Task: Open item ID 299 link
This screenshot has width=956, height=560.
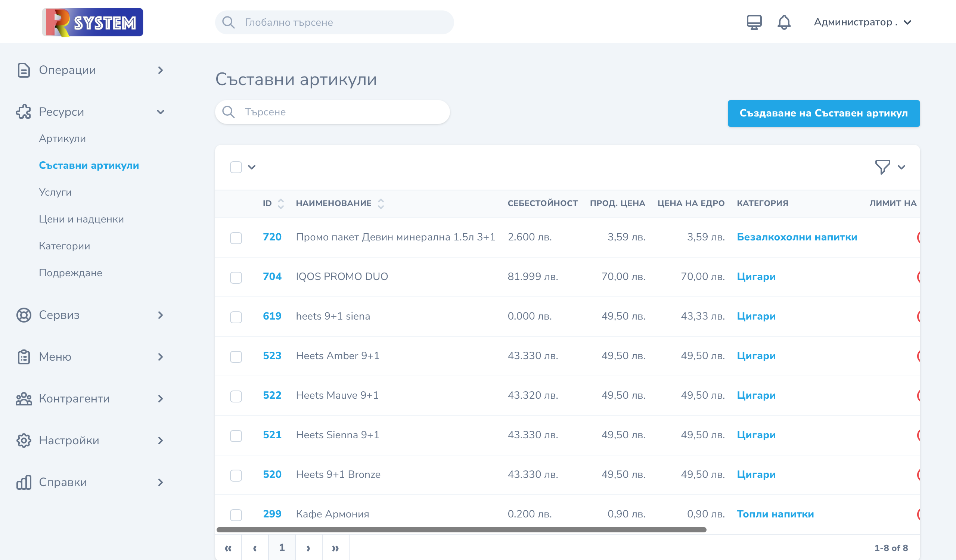Action: 272,514
